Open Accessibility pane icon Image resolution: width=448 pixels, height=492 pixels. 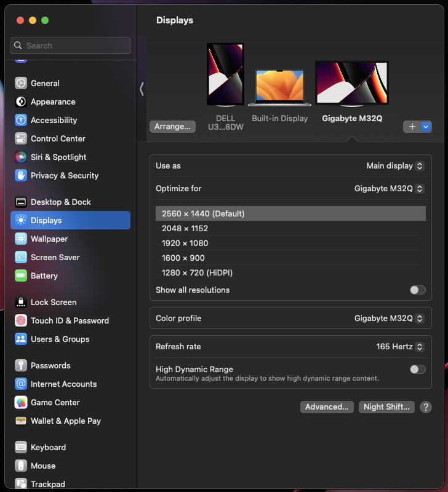click(x=21, y=120)
